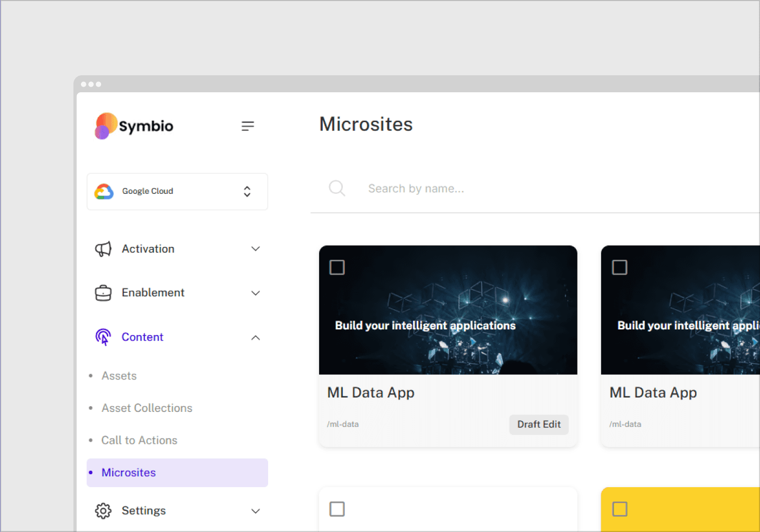Check the first ML Data App card checkbox
The image size is (760, 532).
337,268
